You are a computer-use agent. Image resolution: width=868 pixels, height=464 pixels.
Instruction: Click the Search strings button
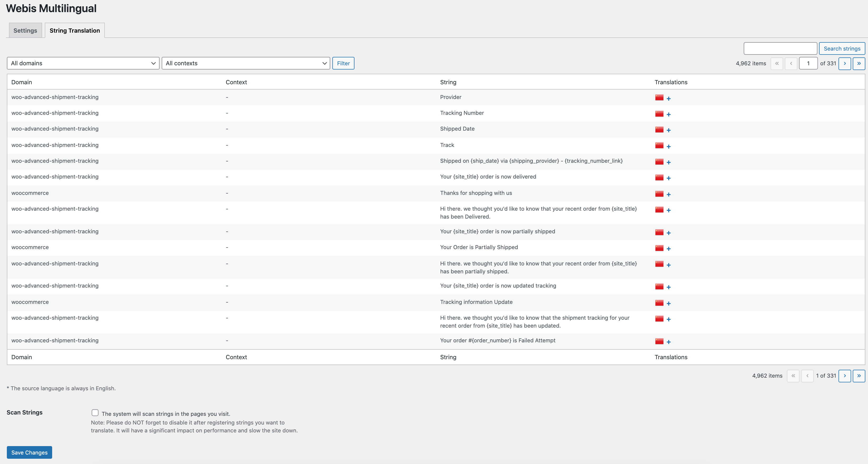(x=842, y=48)
